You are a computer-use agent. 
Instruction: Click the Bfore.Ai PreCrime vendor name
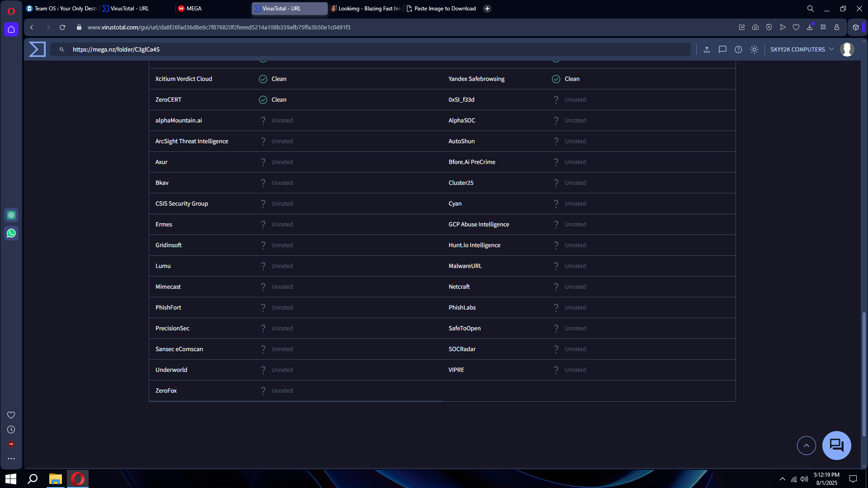[x=472, y=162]
